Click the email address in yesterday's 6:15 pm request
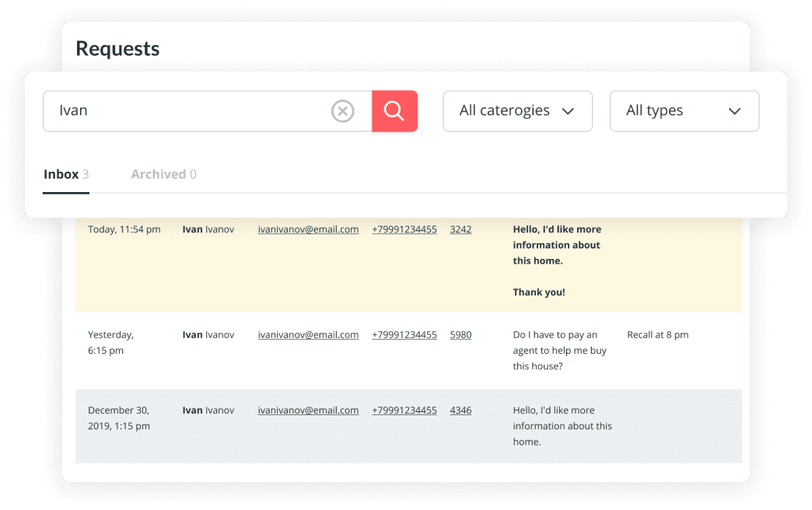 point(308,335)
